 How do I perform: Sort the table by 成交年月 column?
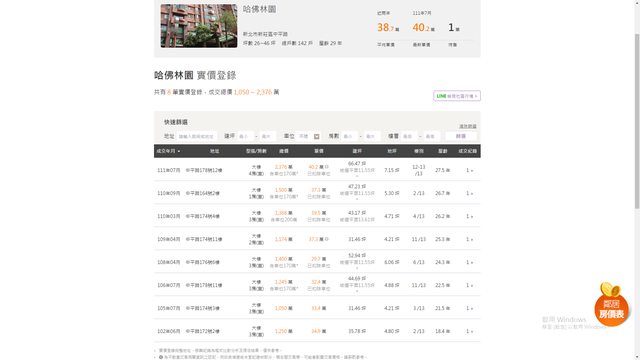168,151
